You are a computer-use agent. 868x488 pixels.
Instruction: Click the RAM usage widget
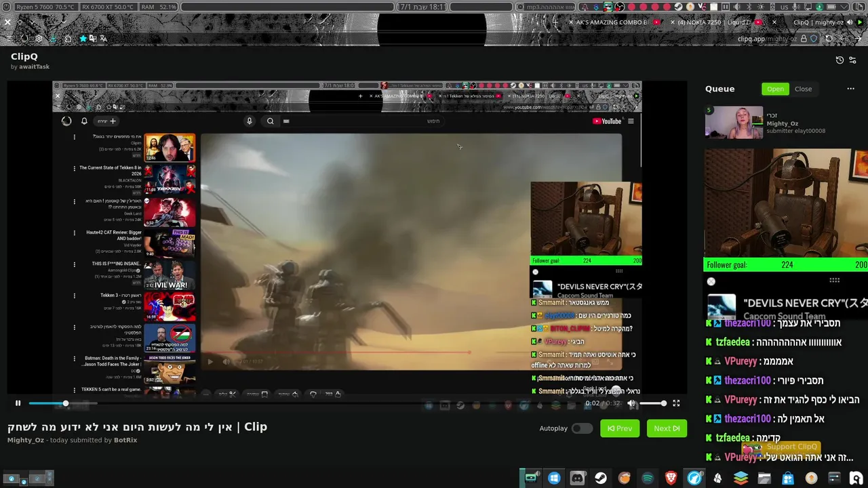click(159, 7)
